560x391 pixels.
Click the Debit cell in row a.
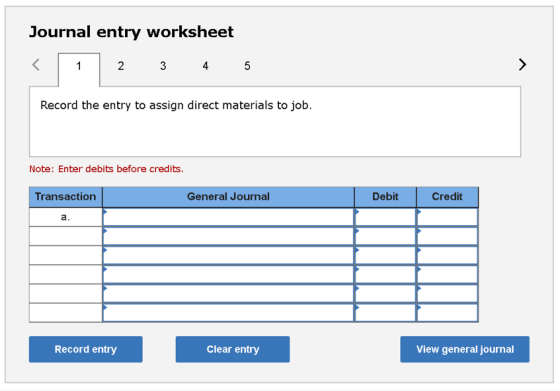click(x=385, y=217)
